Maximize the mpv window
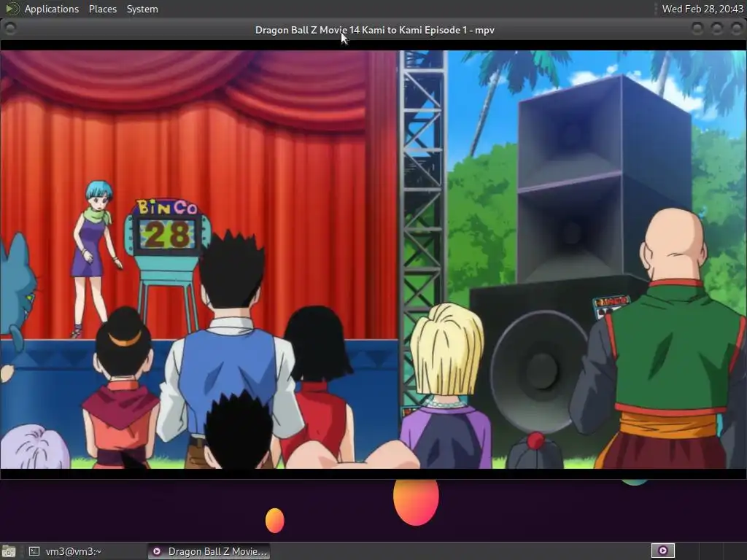Image resolution: width=747 pixels, height=560 pixels. (717, 28)
